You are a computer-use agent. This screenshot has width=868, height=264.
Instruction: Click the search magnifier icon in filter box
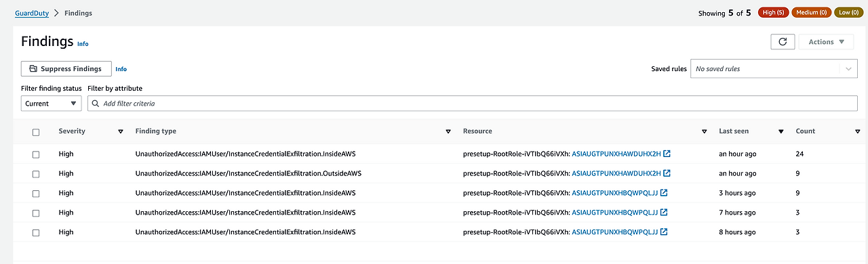pos(96,104)
